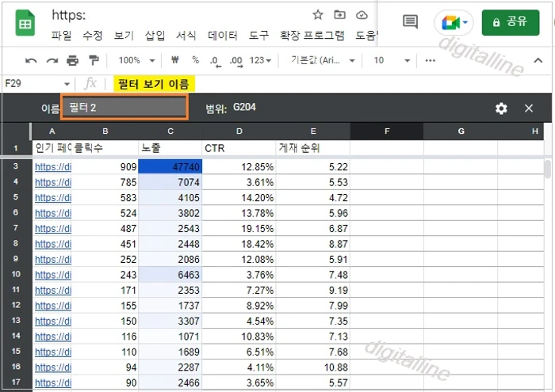
Task: Select cell with value 10.88
Action: pyautogui.click(x=313, y=367)
